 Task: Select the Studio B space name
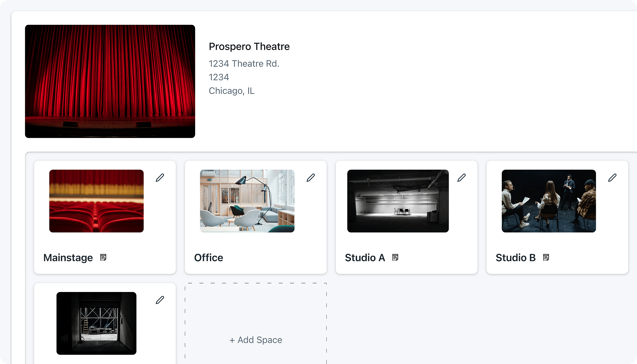pyautogui.click(x=516, y=257)
